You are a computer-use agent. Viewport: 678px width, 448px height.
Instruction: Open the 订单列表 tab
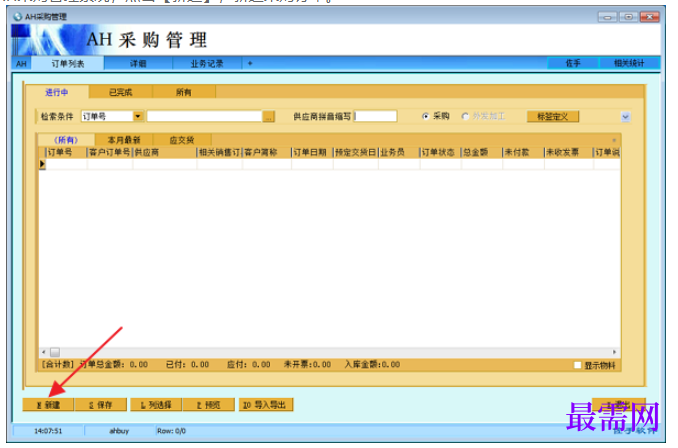click(x=67, y=64)
